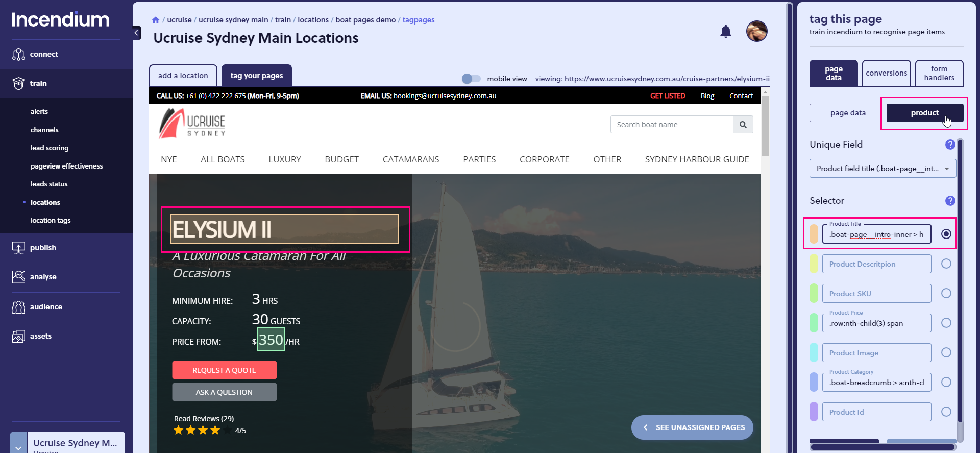Click the Product Id selector field
The image size is (980, 453).
click(877, 412)
